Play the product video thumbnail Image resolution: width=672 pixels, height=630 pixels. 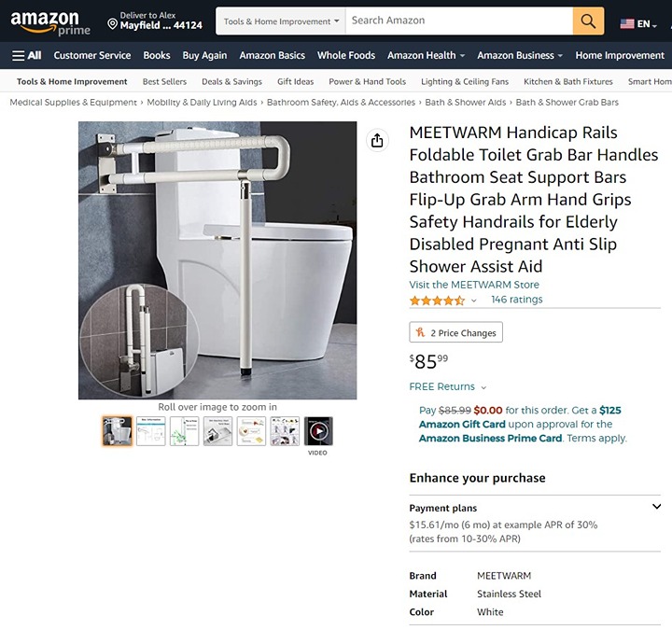click(318, 431)
